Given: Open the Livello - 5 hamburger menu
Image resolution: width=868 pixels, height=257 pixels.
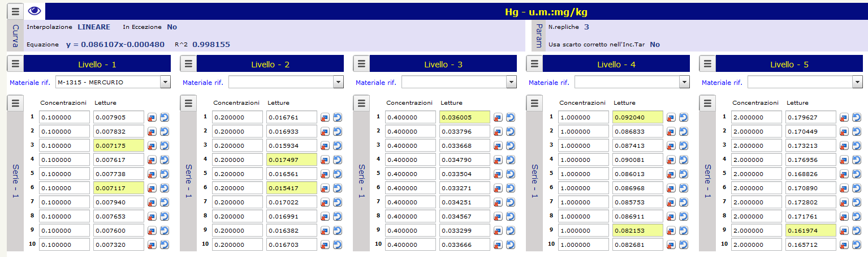Looking at the screenshot, I should pos(708,64).
